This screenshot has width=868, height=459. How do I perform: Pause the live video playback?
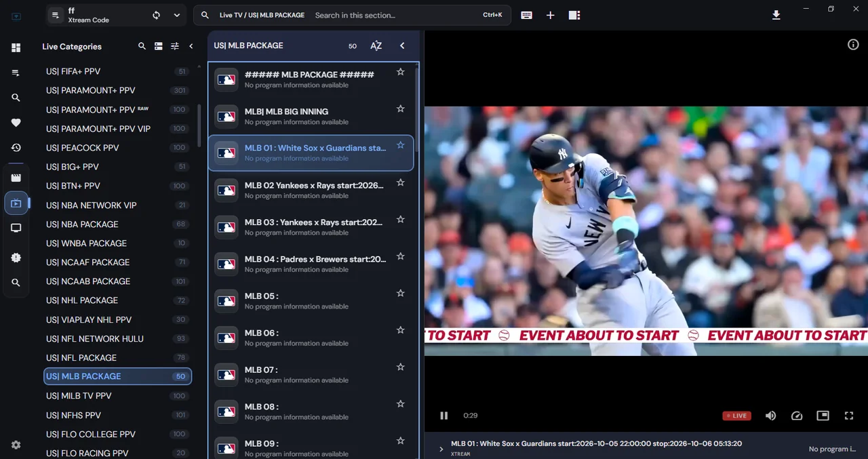443,416
